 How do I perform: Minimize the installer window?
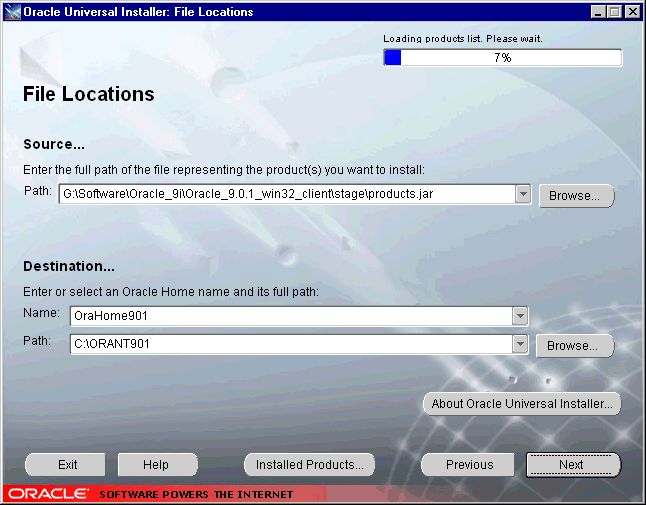[x=598, y=12]
